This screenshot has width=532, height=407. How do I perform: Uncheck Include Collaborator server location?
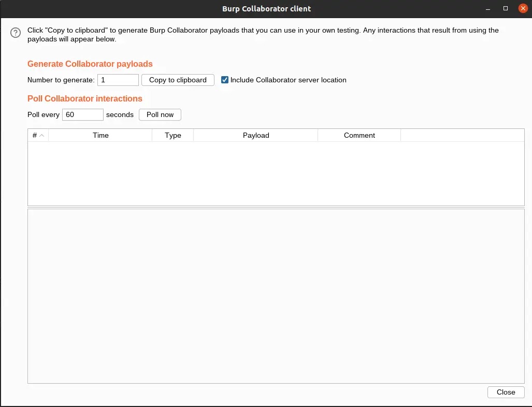click(225, 80)
